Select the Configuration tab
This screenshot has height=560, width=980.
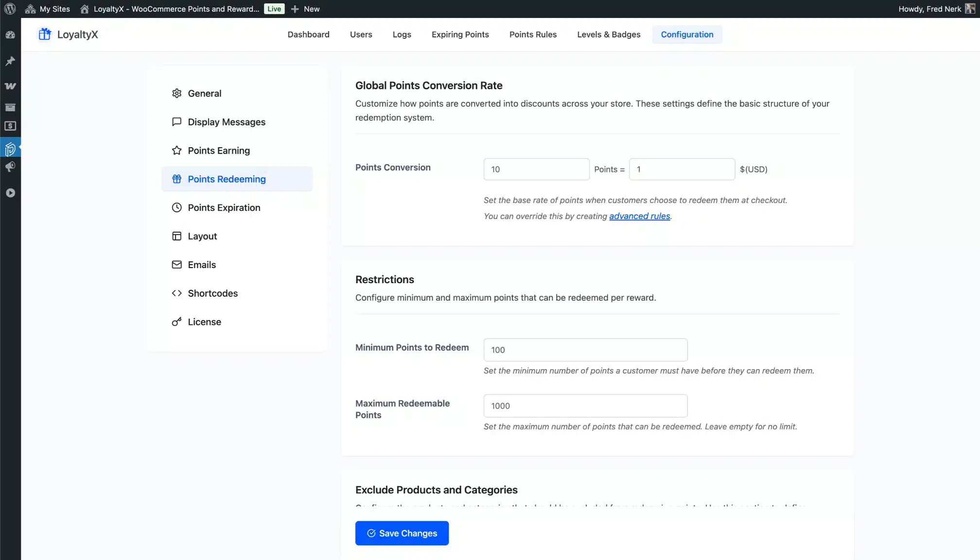coord(687,34)
